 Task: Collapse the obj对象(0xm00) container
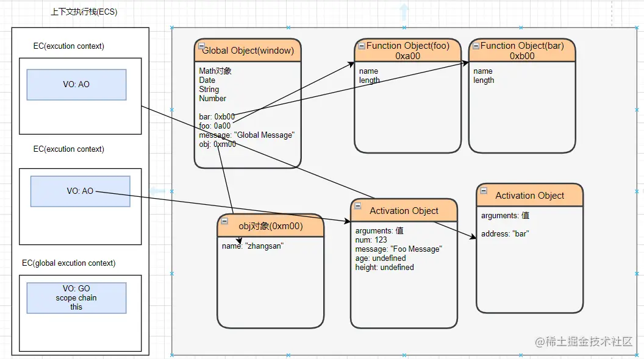click(x=224, y=221)
